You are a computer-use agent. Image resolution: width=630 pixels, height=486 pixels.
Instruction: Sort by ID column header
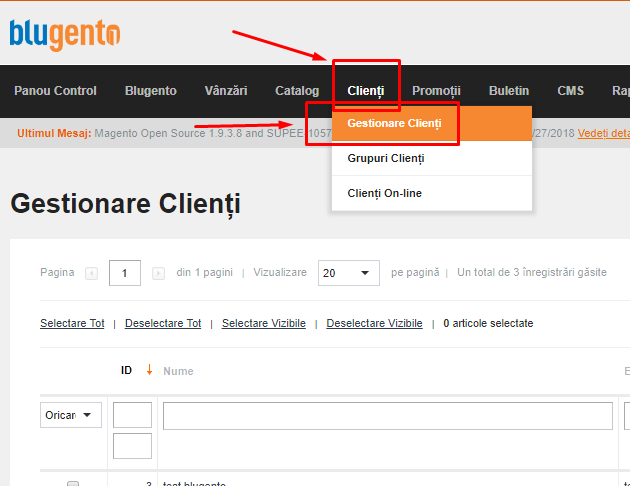point(126,370)
